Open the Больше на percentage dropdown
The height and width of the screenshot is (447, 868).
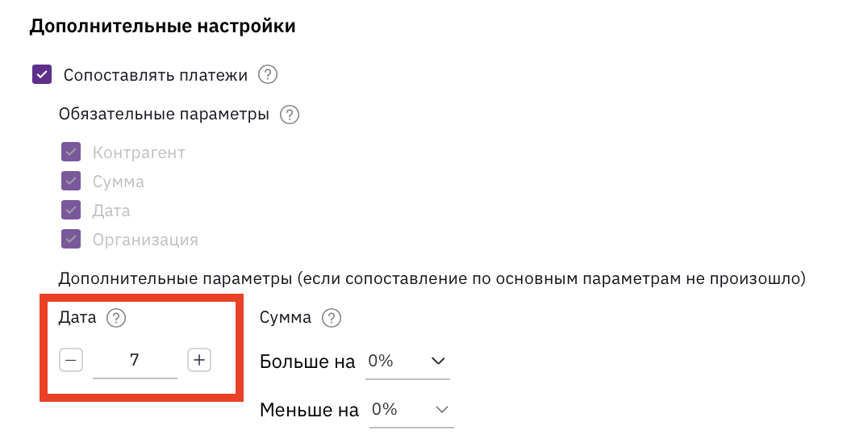[407, 361]
